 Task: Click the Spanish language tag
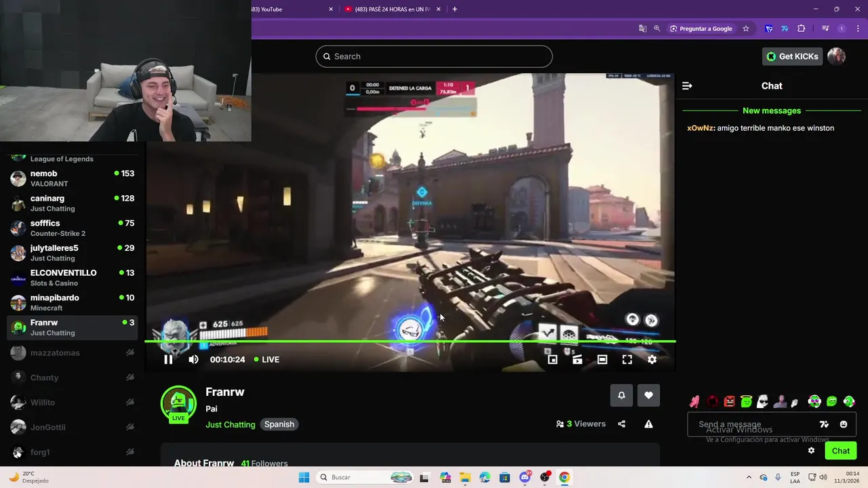pos(279,424)
